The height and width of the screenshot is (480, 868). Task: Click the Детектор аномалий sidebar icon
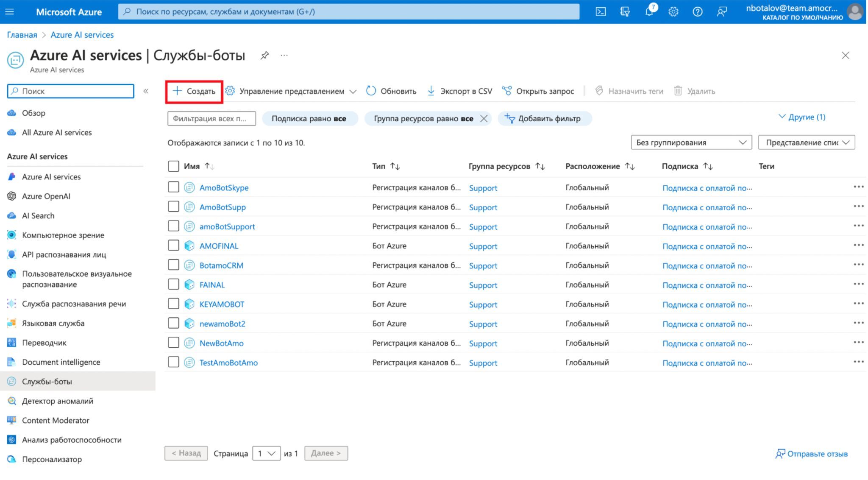coord(12,401)
